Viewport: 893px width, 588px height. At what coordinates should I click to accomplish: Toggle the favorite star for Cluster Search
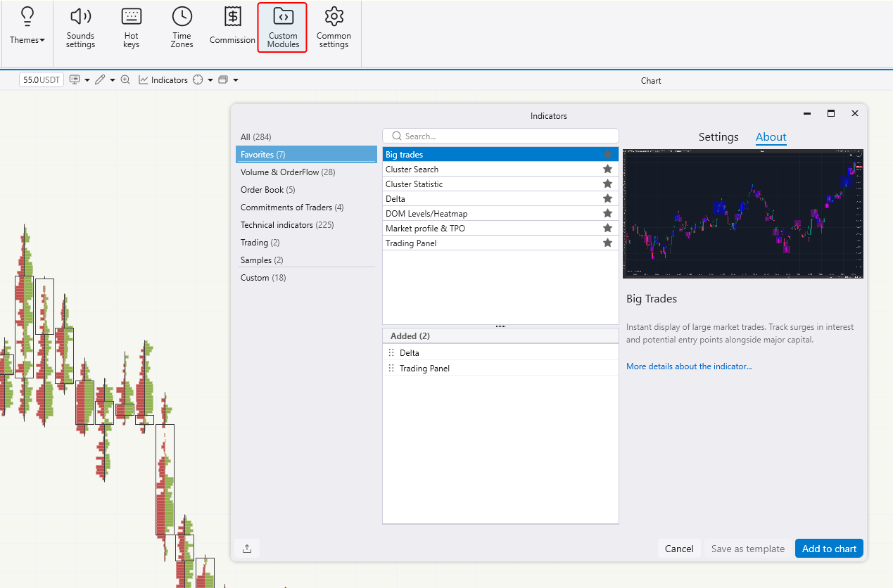point(607,170)
